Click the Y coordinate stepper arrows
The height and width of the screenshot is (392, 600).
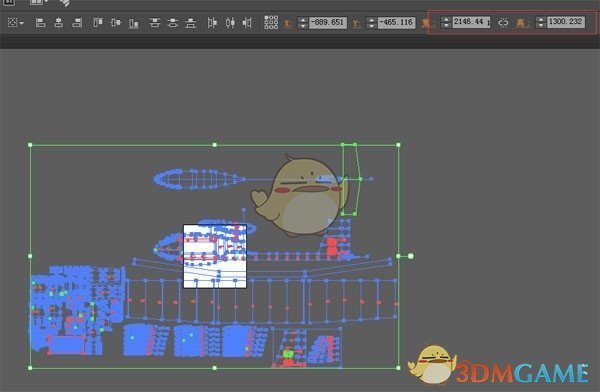coord(371,23)
